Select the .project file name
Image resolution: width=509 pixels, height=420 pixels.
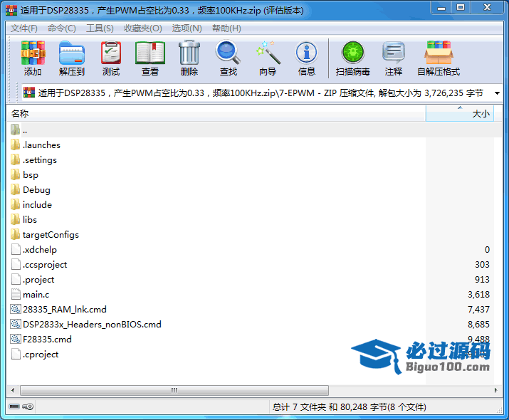click(x=38, y=280)
